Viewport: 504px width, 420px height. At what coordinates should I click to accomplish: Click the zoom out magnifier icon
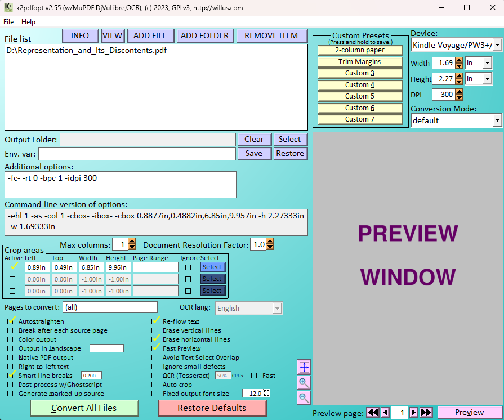[304, 398]
